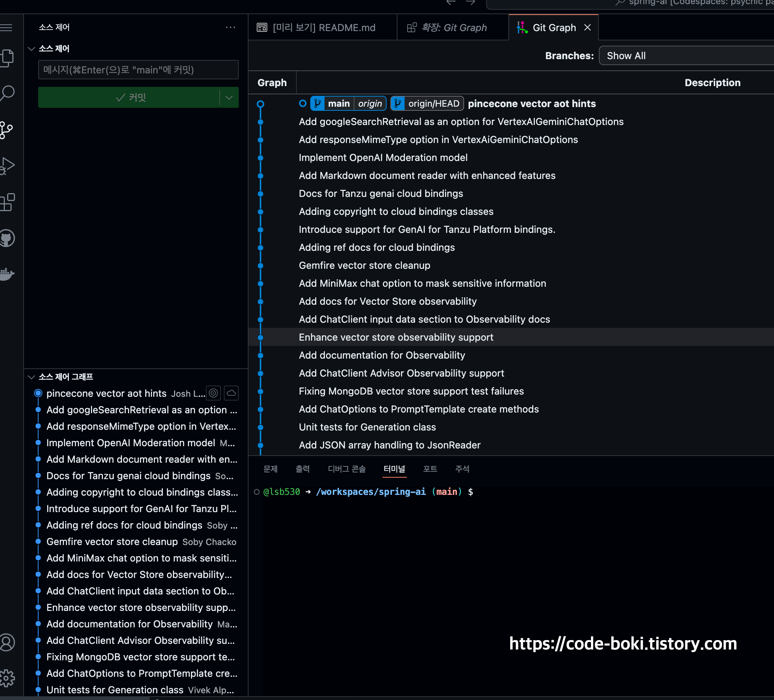Open Source Control activity icon
Screen dimensions: 774x700
coord(6,130)
